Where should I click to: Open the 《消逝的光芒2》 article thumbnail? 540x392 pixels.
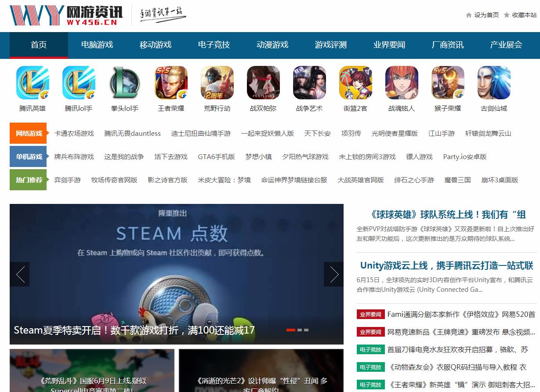point(261,370)
